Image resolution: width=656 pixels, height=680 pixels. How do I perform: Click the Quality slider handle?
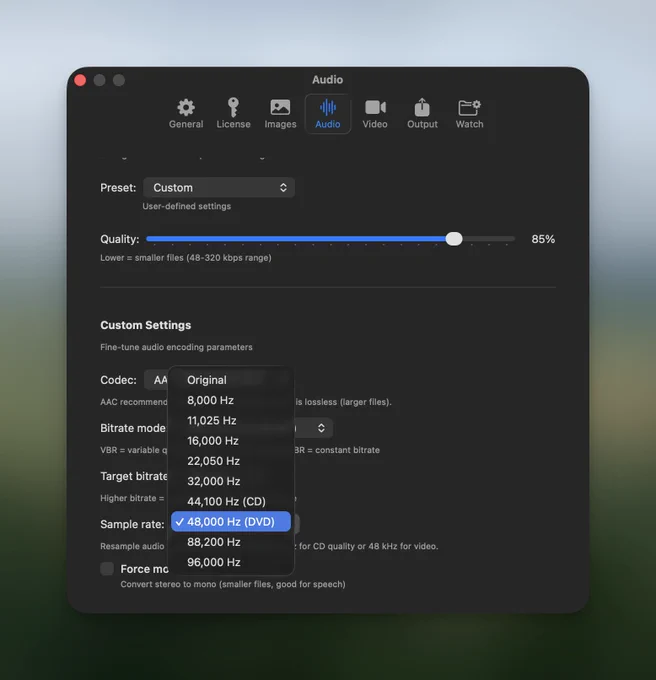tap(454, 239)
